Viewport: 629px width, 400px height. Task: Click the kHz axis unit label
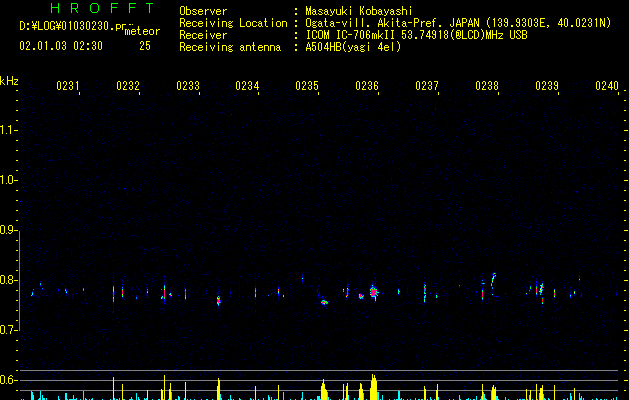coord(9,81)
